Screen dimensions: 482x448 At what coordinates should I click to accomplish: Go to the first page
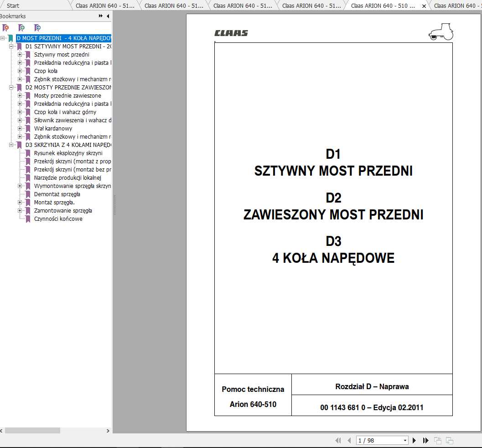pos(338,440)
